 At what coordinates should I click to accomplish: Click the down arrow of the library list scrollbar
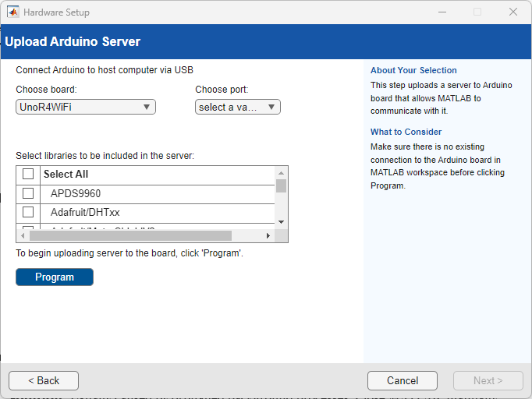[281, 222]
